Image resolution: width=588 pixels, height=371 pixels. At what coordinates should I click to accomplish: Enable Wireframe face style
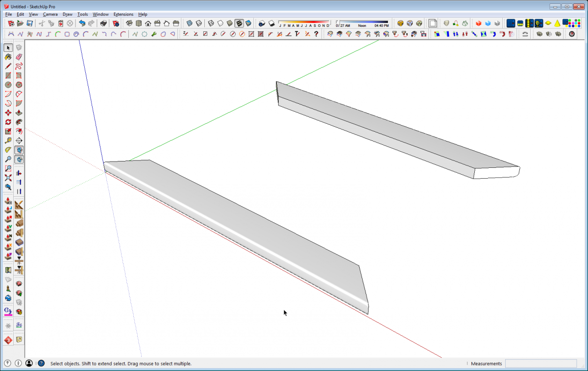[211, 23]
